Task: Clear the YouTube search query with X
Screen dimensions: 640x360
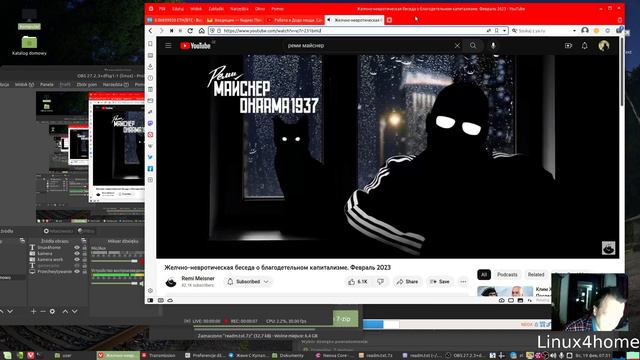Action: 457,46
